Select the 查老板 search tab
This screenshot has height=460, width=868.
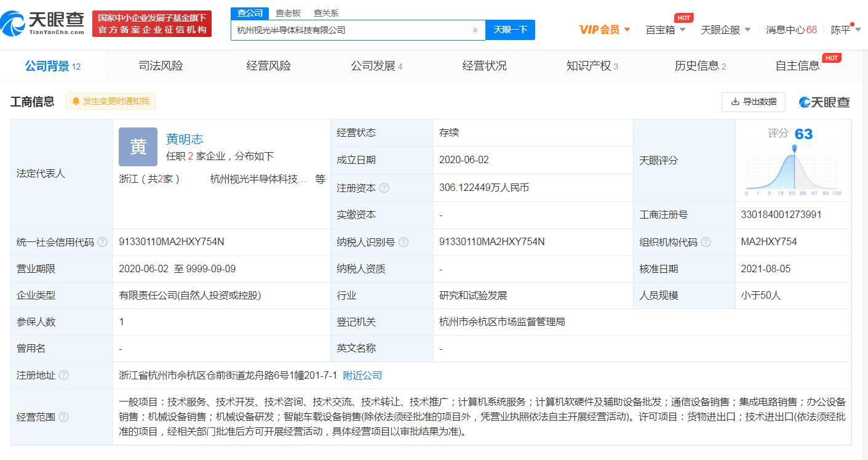click(x=289, y=13)
